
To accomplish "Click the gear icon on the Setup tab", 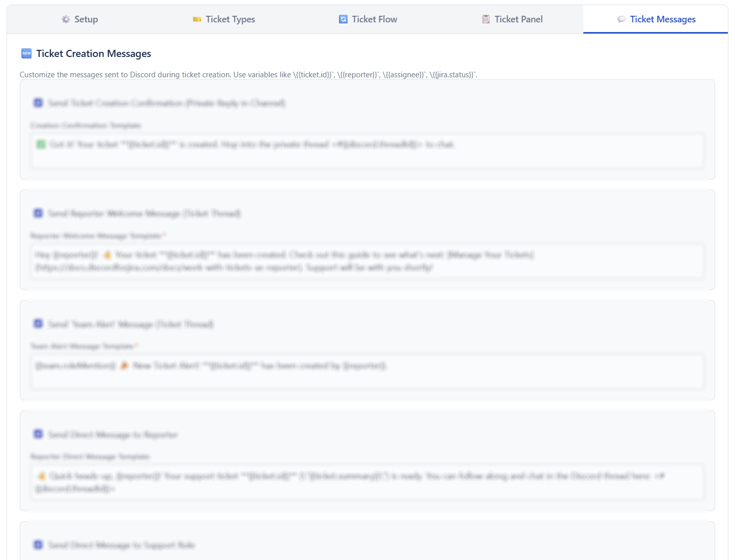I will click(x=65, y=19).
